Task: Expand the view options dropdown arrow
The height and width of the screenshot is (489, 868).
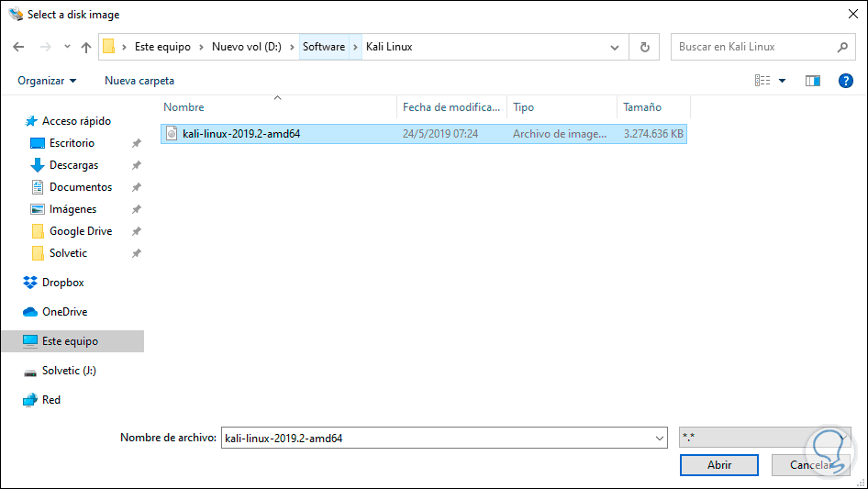Action: pos(783,81)
